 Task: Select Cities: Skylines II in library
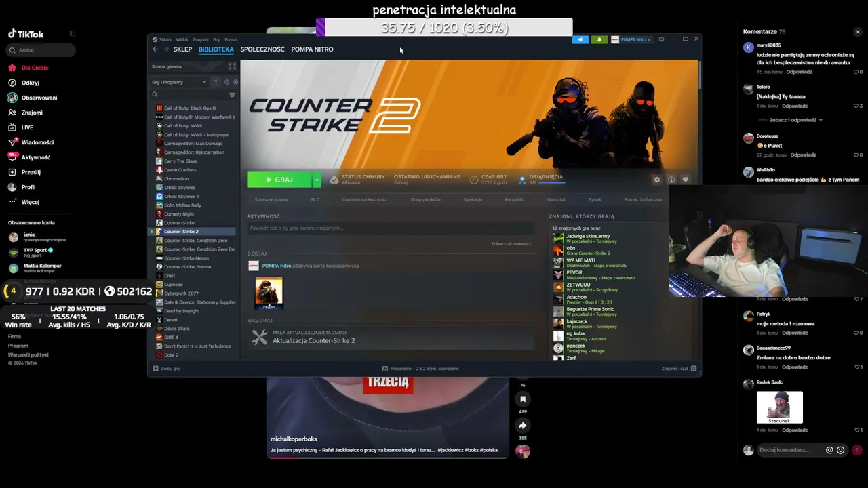point(181,197)
